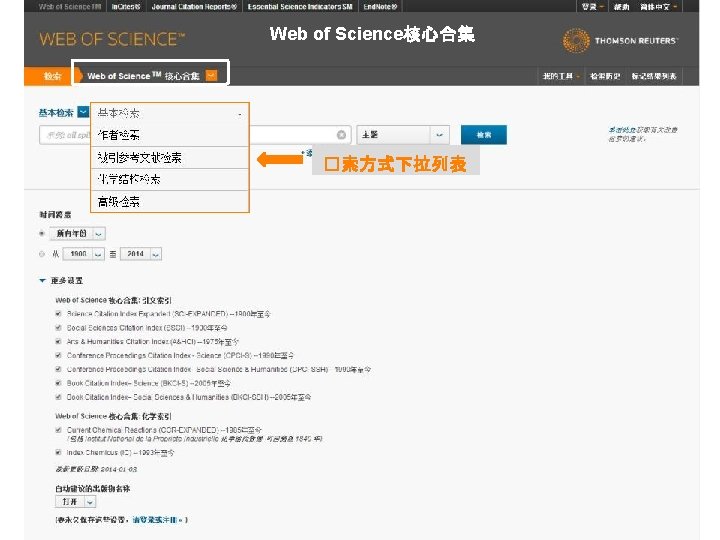
Task: Click the Web of Science top-left link
Action: tap(70, 7)
